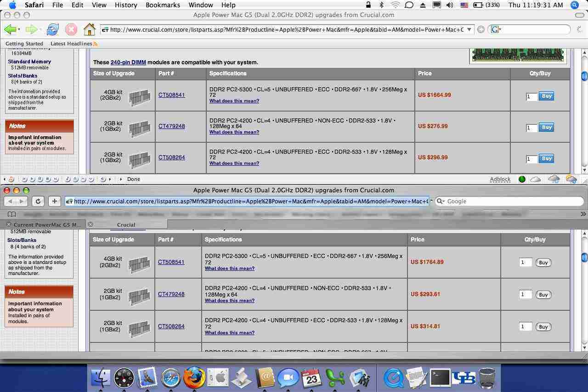Image resolution: width=588 pixels, height=392 pixels.
Task: Click the Safari Back button
Action: click(10, 201)
